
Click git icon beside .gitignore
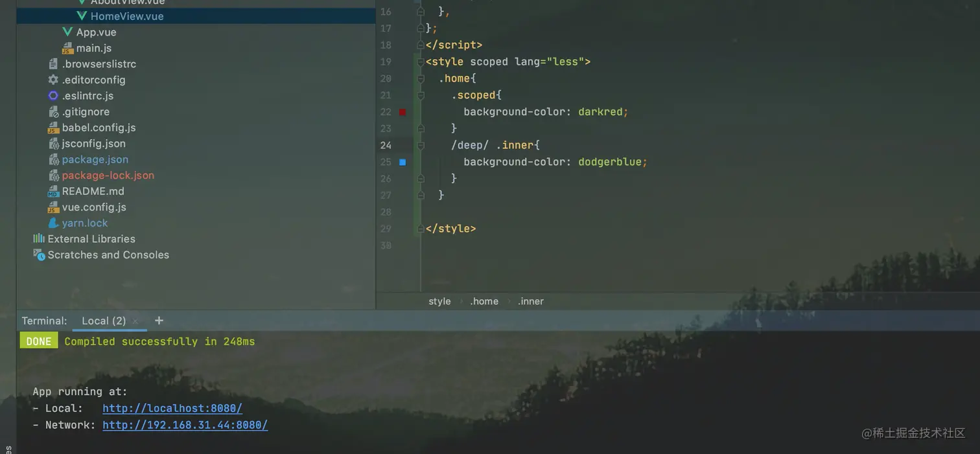(x=54, y=111)
